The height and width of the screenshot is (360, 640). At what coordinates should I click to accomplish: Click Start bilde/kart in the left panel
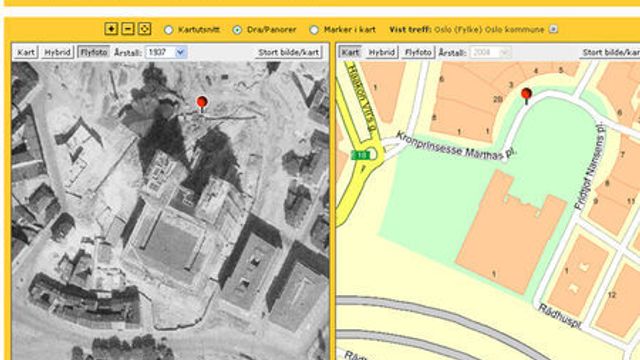[289, 52]
